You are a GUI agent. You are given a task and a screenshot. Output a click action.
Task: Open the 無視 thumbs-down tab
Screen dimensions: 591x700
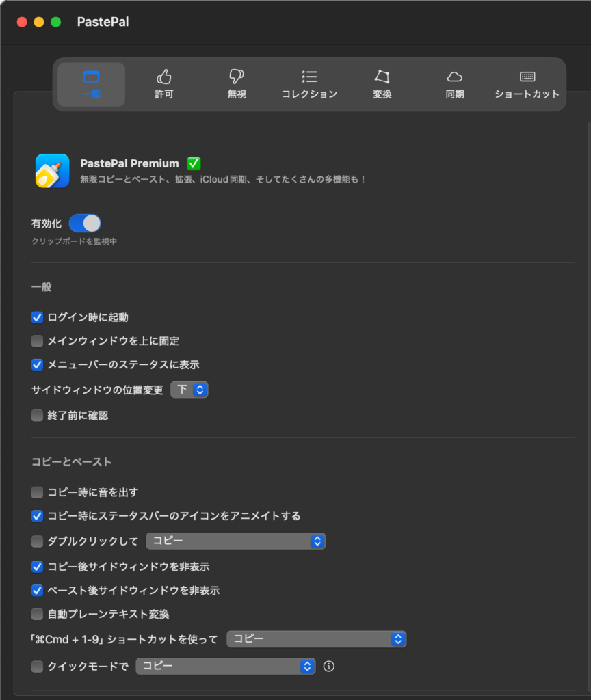[237, 84]
